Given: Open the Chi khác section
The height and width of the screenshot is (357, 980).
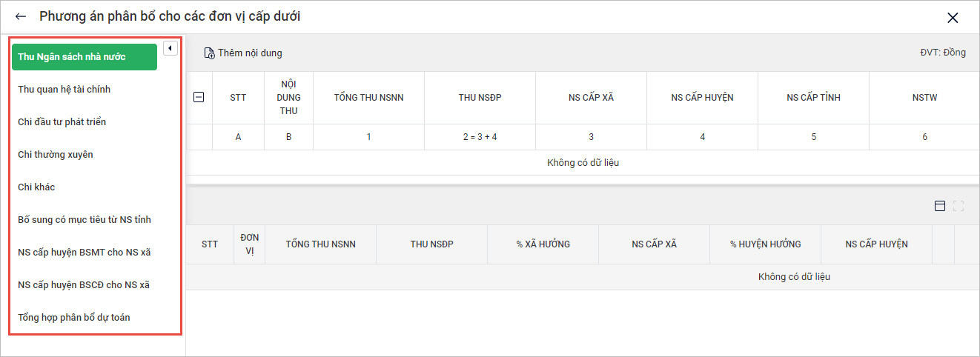Looking at the screenshot, I should tap(36, 187).
